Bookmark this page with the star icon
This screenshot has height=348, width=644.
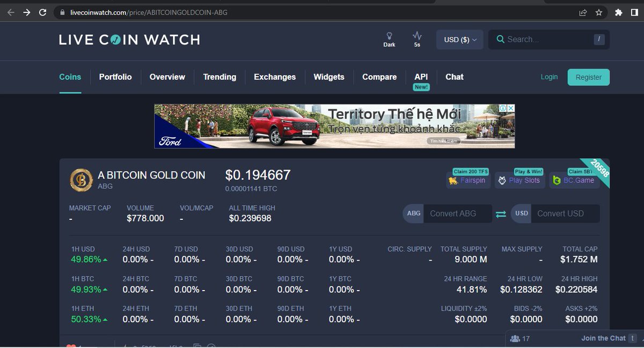(x=599, y=12)
